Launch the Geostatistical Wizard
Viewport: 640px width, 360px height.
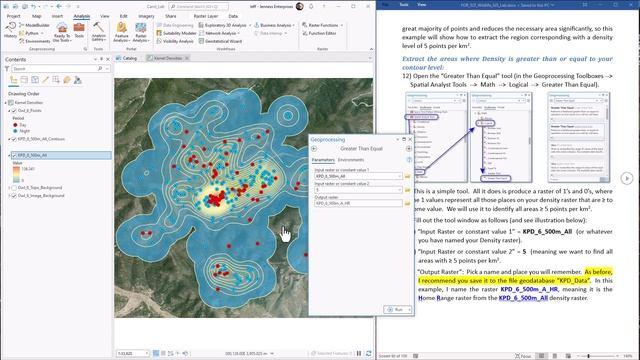[x=220, y=41]
